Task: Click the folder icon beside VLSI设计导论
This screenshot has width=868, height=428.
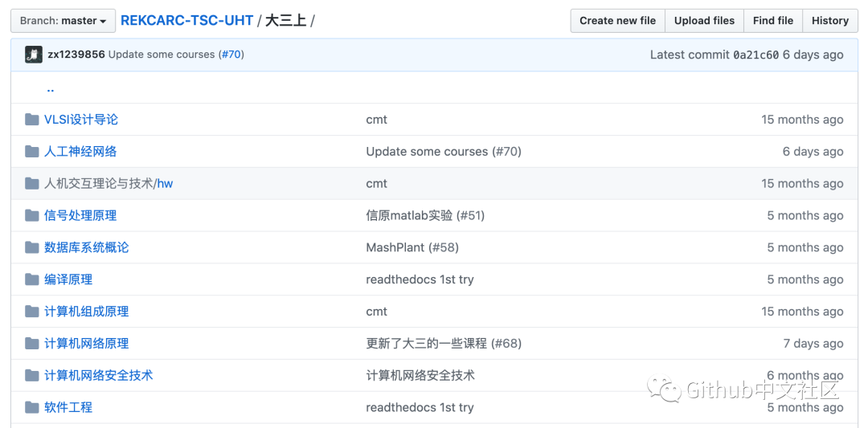Action: click(32, 120)
